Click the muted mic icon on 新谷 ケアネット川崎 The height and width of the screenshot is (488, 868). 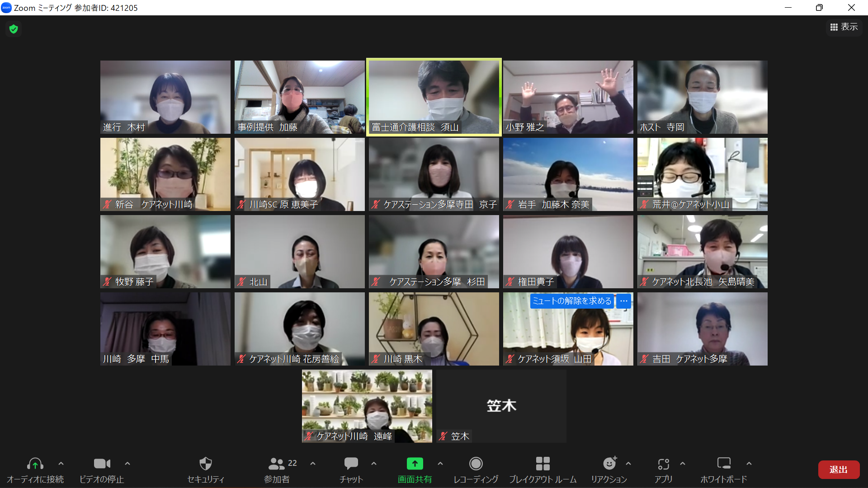coord(107,204)
